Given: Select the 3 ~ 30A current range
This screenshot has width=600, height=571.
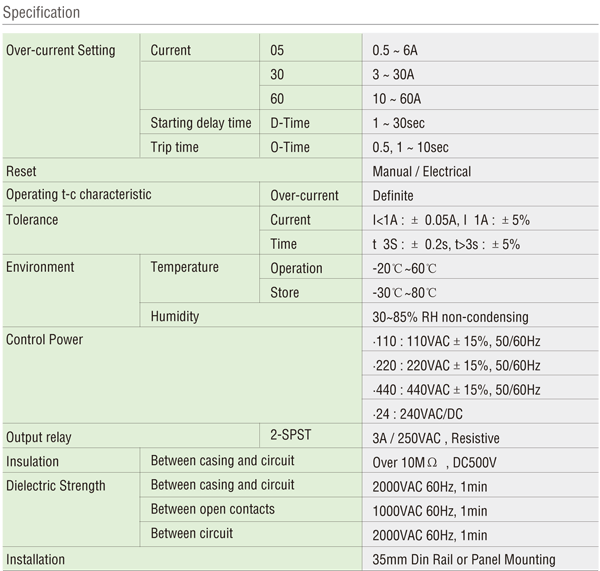Looking at the screenshot, I should (x=396, y=75).
